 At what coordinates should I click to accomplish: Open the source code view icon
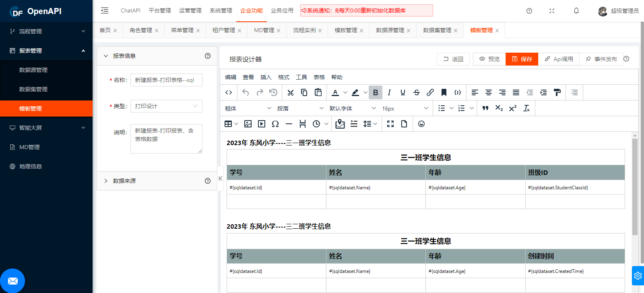coord(229,92)
